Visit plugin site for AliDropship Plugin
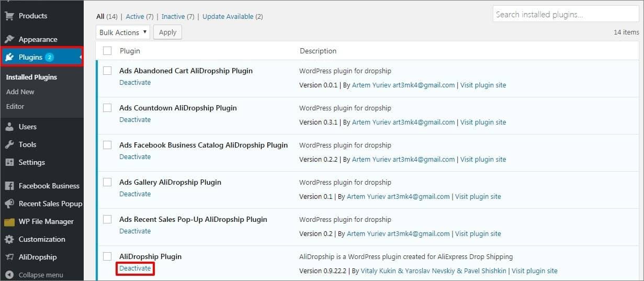 tap(535, 271)
